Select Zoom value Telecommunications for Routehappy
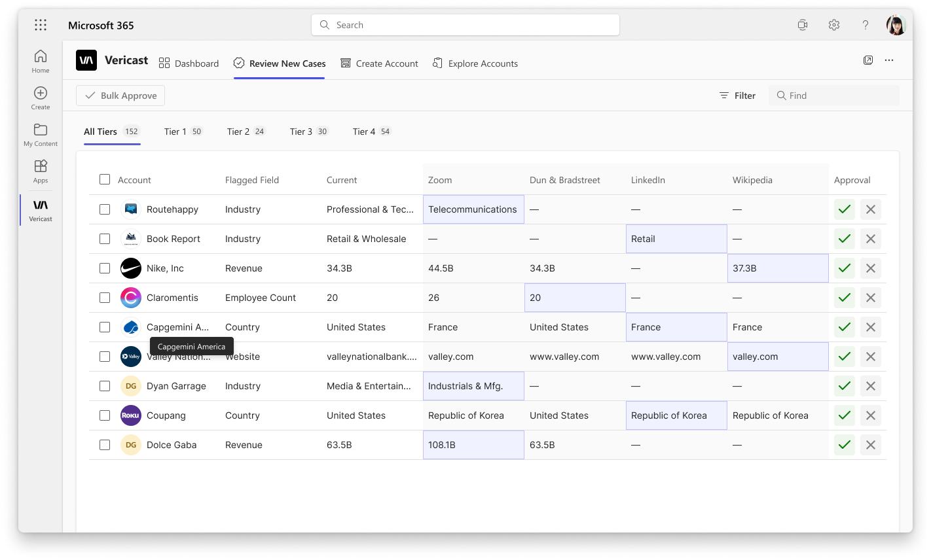Image resolution: width=931 pixels, height=560 pixels. [x=473, y=209]
